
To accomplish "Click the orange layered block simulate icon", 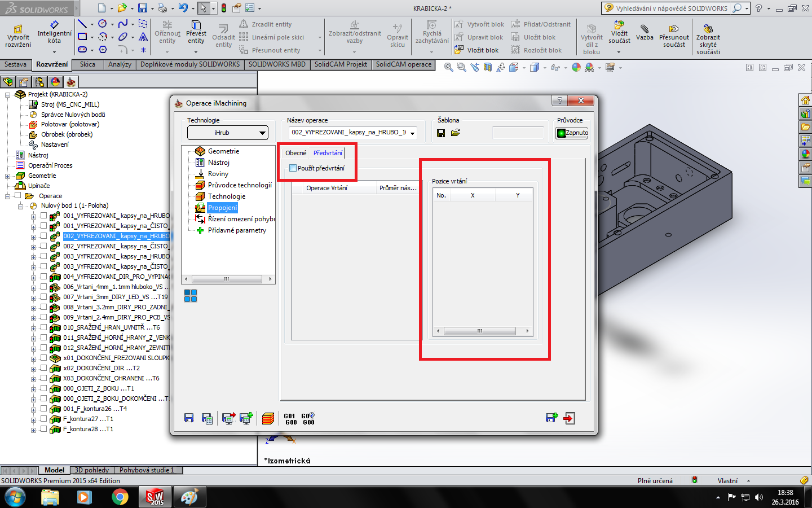I will [x=268, y=418].
